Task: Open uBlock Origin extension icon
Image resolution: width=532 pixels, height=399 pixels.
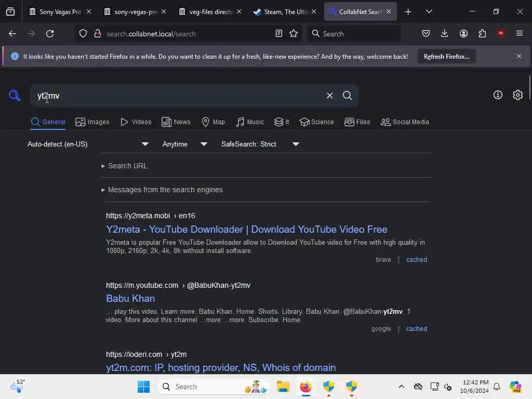Action: 501,33
